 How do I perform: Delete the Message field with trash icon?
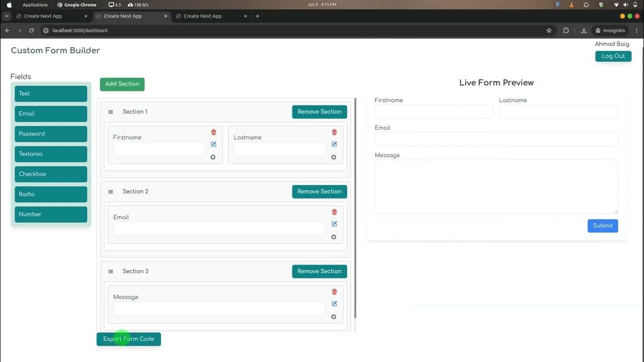334,292
